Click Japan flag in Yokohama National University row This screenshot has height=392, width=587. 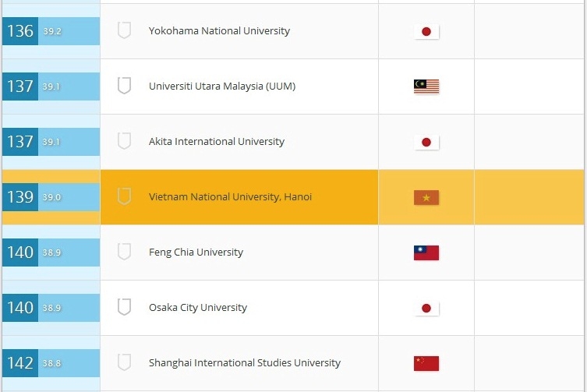pyautogui.click(x=426, y=31)
